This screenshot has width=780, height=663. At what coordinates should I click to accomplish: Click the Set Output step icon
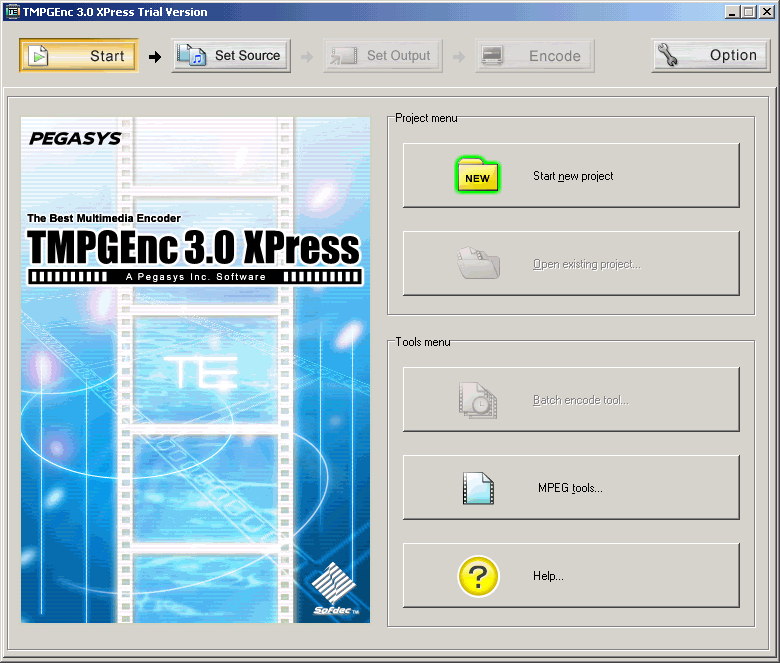point(344,56)
